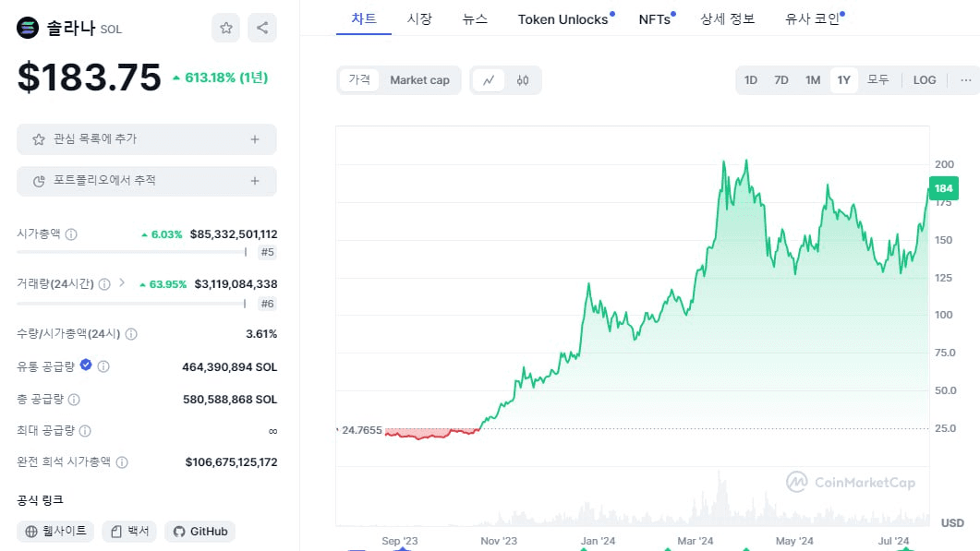Open the 백서 whitepaper link
The height and width of the screenshot is (551, 980).
129,532
